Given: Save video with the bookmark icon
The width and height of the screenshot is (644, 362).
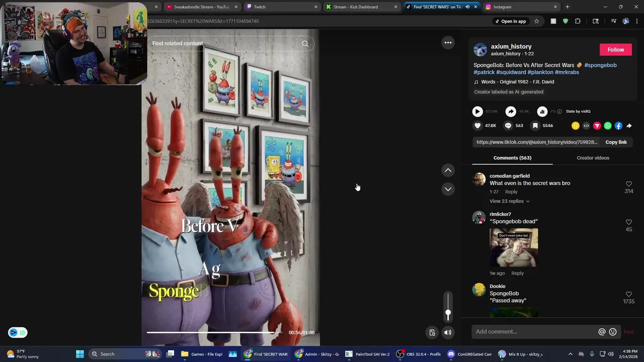Looking at the screenshot, I should (x=535, y=126).
